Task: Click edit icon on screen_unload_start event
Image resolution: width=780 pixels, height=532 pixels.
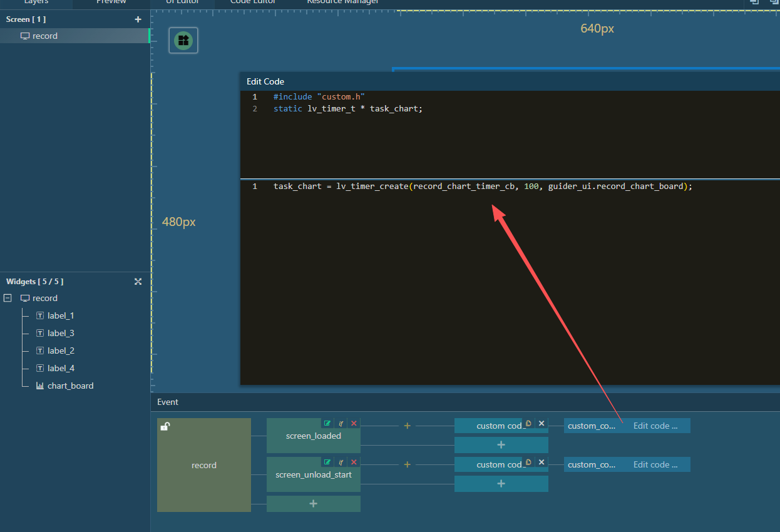Action: [327, 463]
